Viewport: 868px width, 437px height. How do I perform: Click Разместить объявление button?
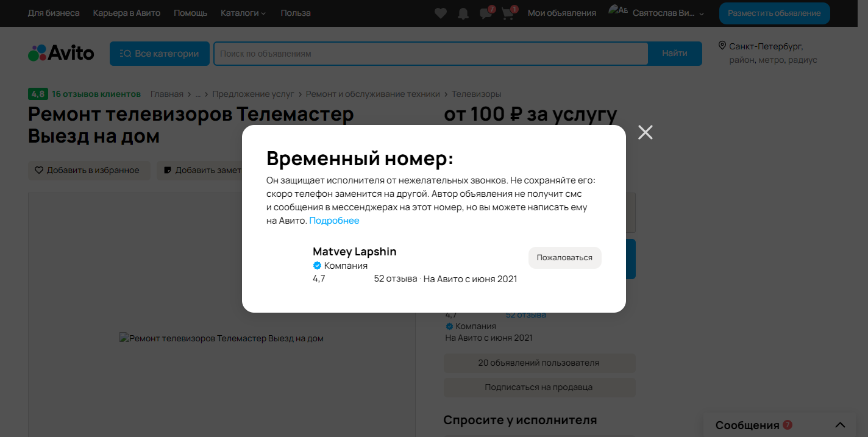pos(774,13)
